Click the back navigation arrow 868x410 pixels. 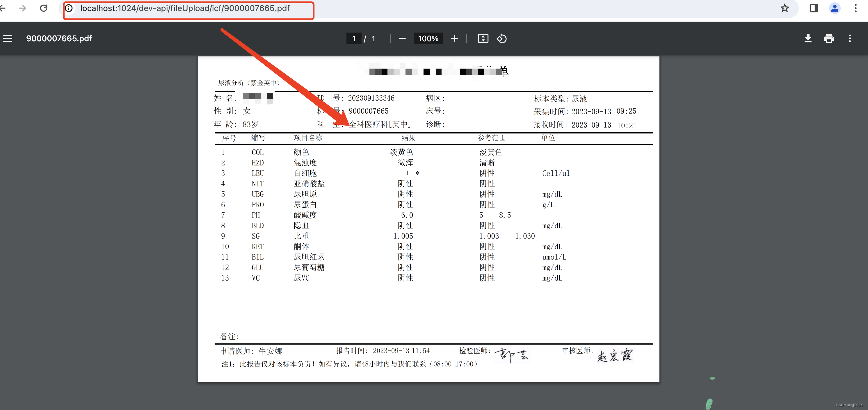(3, 8)
